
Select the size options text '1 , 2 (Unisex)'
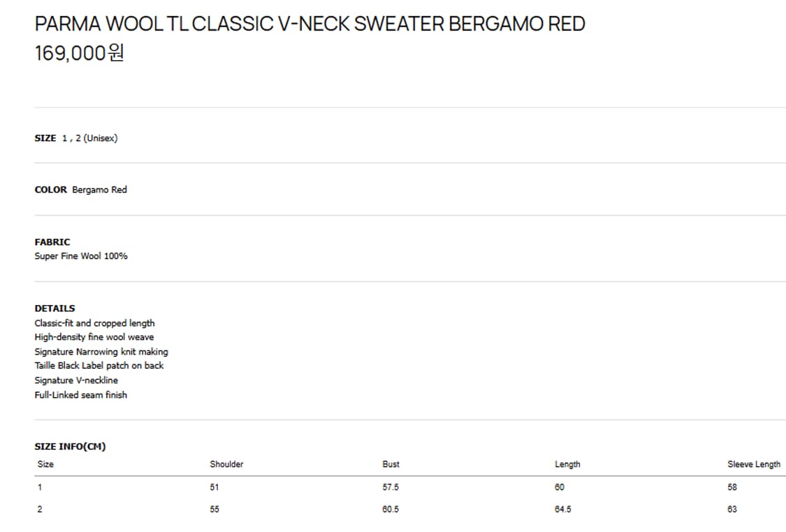click(x=89, y=138)
